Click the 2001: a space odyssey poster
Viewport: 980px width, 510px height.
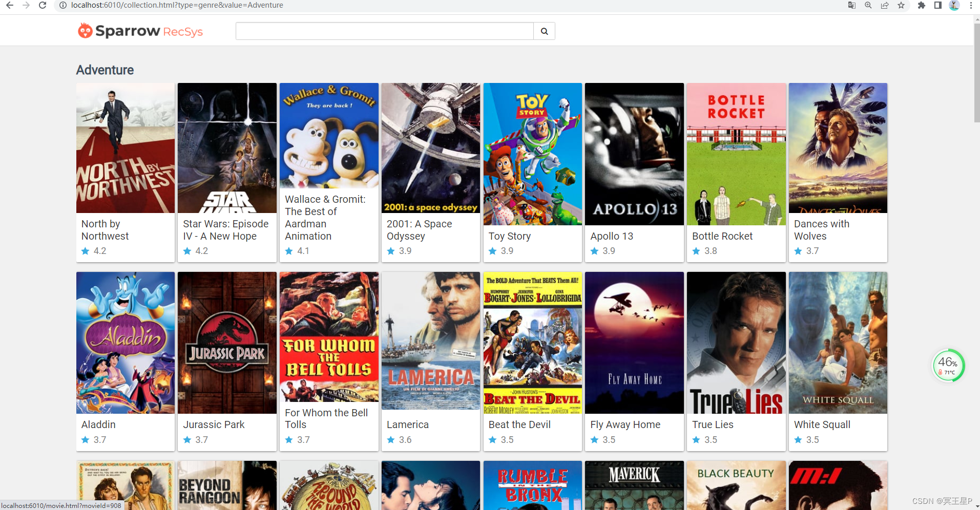pyautogui.click(x=431, y=148)
